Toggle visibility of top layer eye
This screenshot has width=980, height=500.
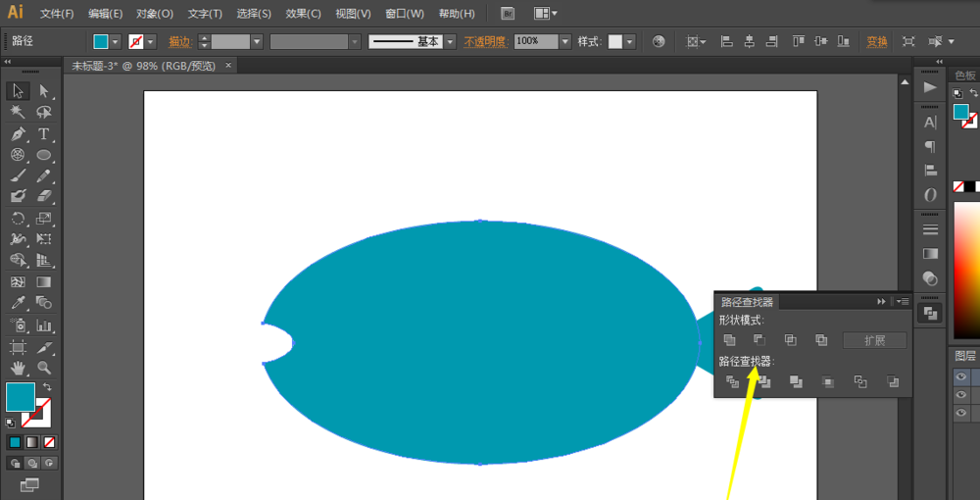pyautogui.click(x=961, y=376)
